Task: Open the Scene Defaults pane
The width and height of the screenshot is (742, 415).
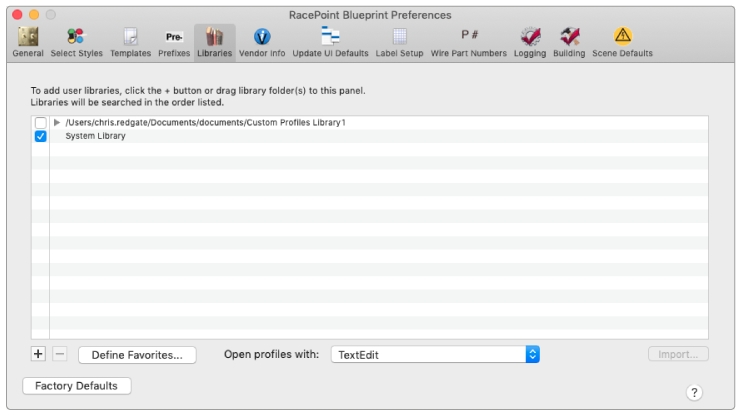Action: tap(622, 43)
